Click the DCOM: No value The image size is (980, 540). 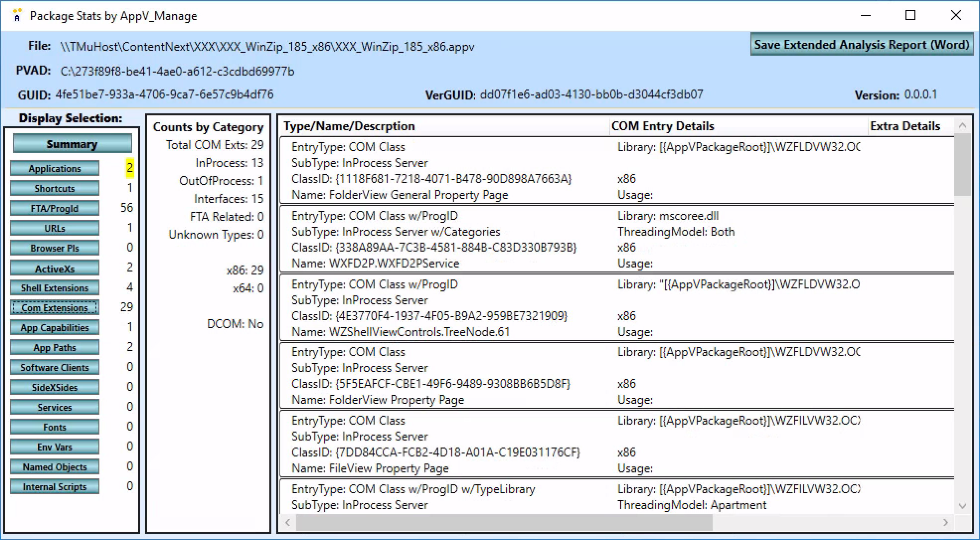pyautogui.click(x=235, y=324)
